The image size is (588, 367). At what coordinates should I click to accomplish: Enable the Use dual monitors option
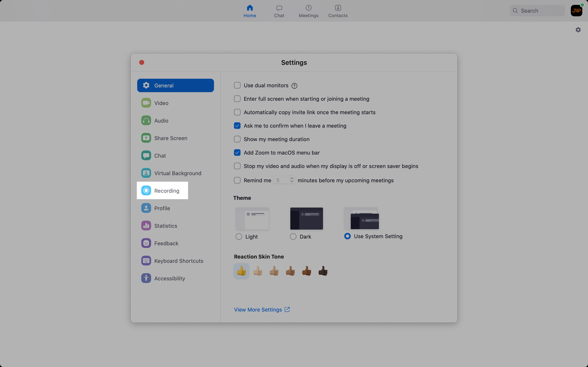237,85
